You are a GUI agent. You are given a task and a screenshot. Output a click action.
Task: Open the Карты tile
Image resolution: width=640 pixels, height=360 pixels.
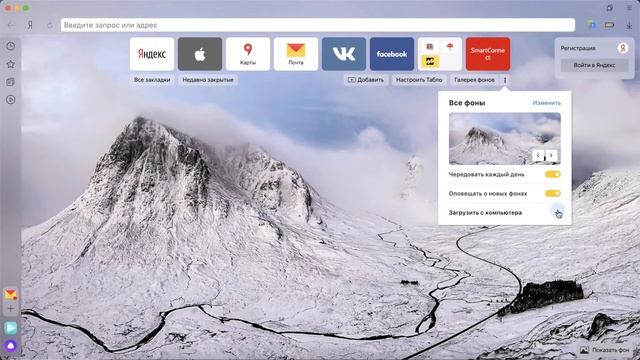click(x=248, y=54)
